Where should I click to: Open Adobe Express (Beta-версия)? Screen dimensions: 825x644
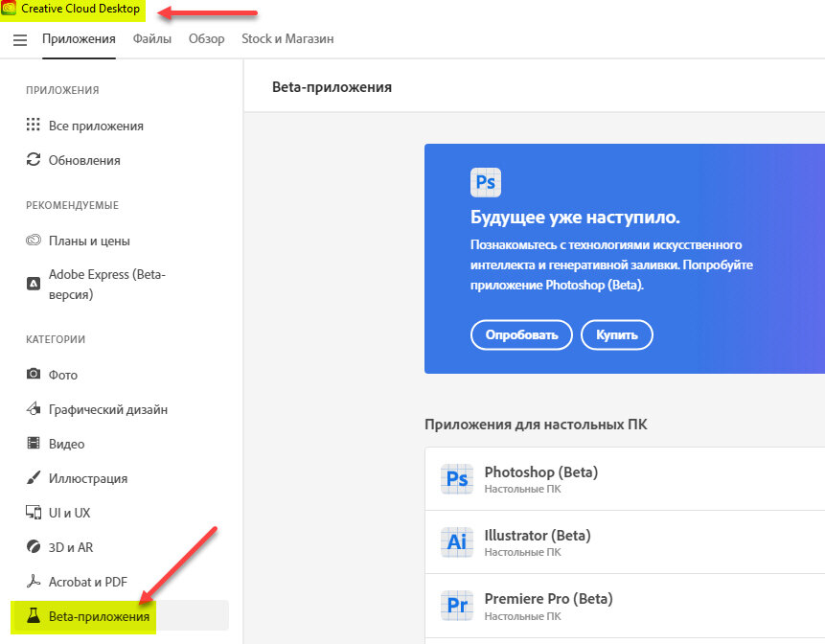point(107,284)
